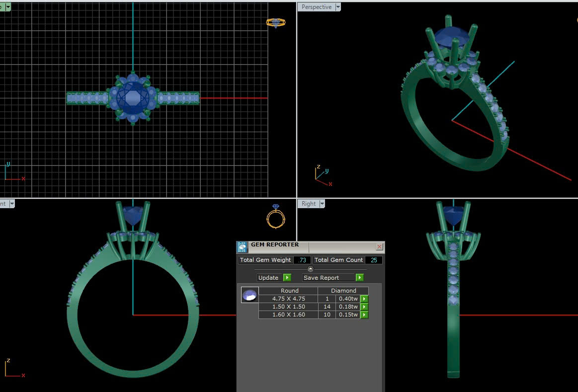Image resolution: width=578 pixels, height=392 pixels.
Task: Click the green arrow for the 0.18tw row
Action: pos(364,307)
